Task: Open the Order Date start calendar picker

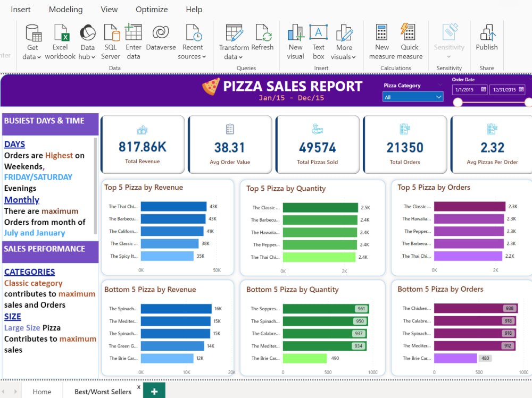Action: [x=485, y=90]
